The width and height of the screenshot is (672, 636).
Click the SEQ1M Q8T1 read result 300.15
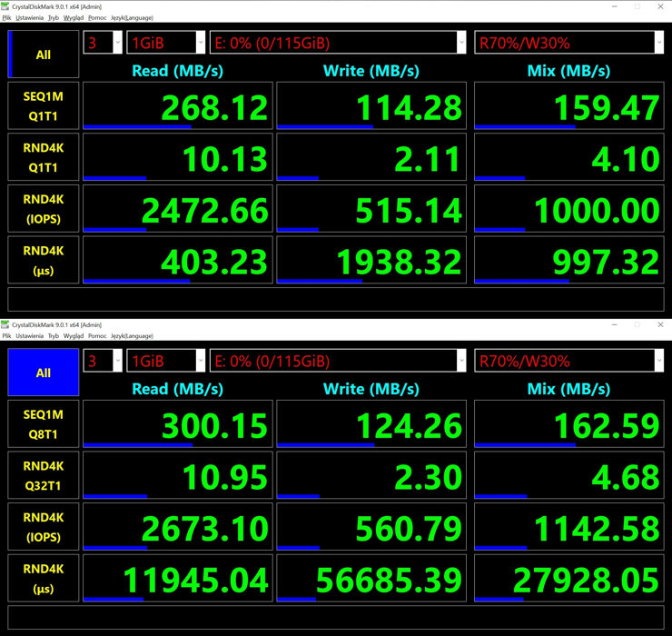click(178, 424)
